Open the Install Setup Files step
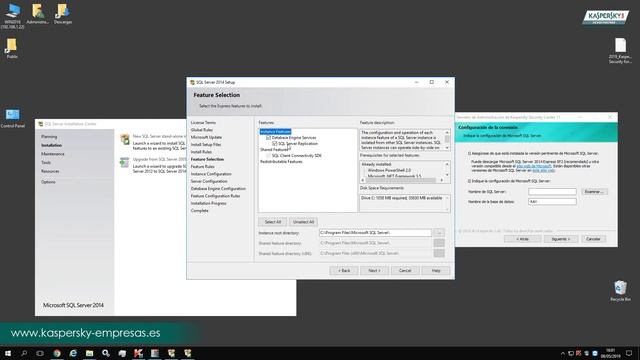This screenshot has width=640, height=360. pos(206,144)
